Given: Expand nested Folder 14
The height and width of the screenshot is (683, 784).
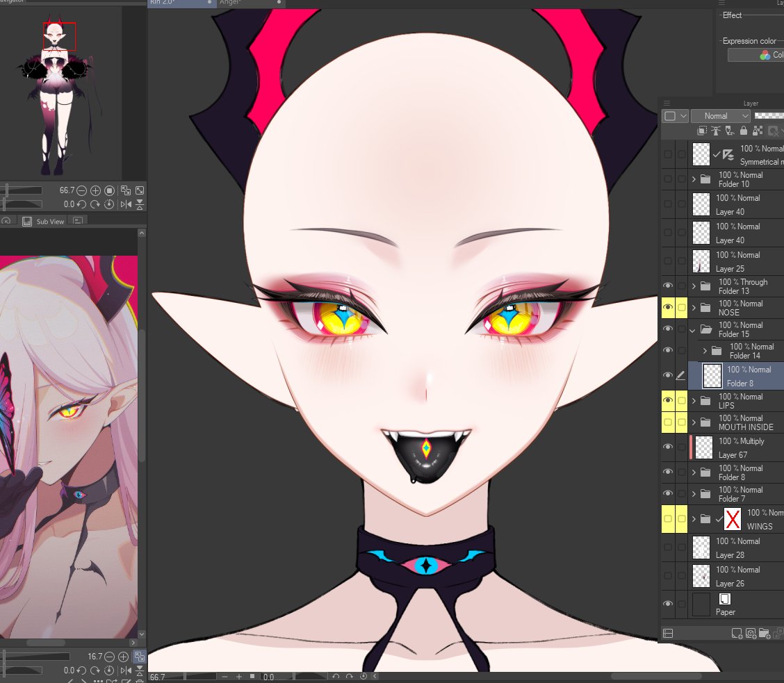Looking at the screenshot, I should 705,351.
